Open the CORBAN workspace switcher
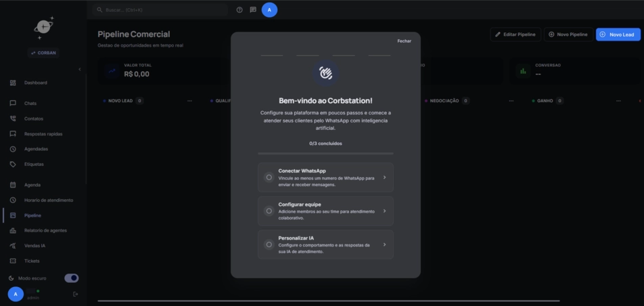Viewport: 644px width, 306px height. point(43,53)
